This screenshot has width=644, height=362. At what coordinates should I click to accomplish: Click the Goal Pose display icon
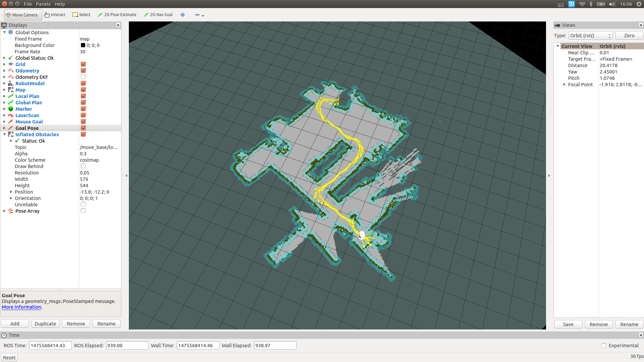pyautogui.click(x=11, y=128)
